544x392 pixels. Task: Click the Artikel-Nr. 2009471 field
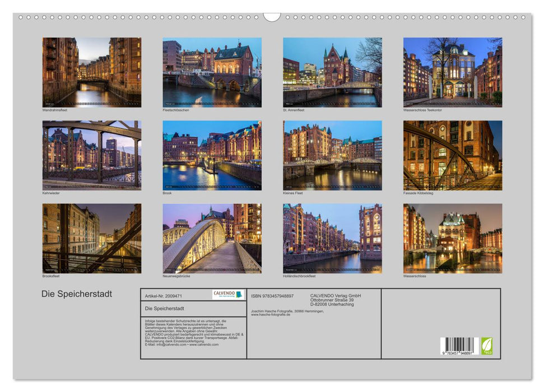165,296
